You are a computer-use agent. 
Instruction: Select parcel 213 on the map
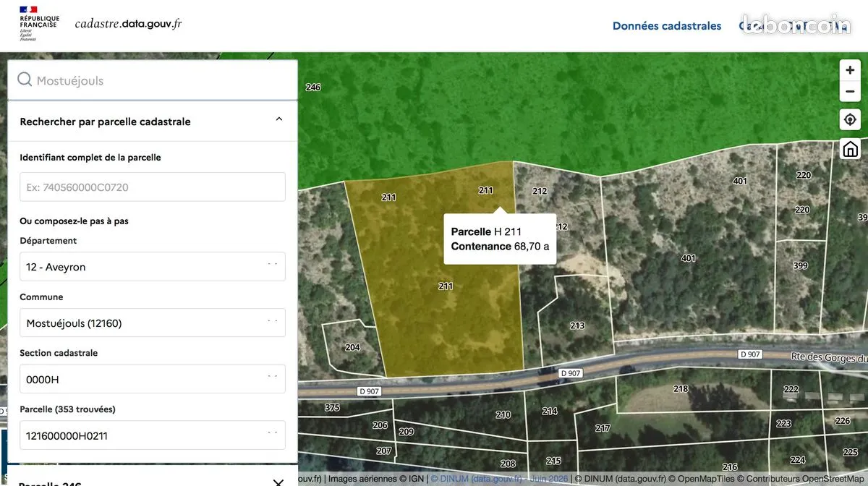(x=577, y=325)
